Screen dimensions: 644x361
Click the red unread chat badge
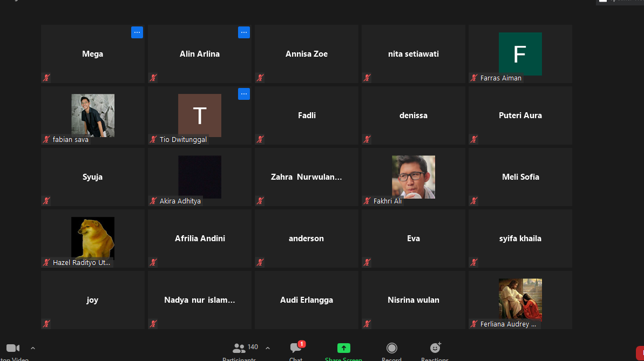[301, 344]
